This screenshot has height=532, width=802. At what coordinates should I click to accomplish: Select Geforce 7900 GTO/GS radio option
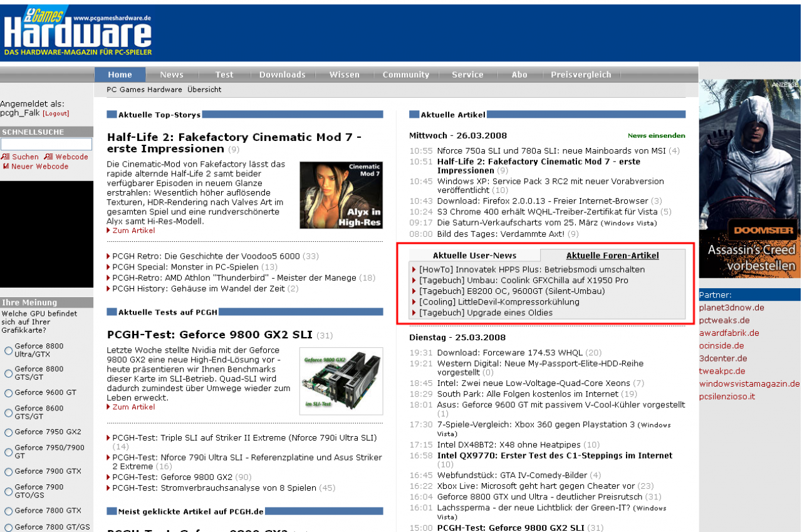[x=9, y=491]
